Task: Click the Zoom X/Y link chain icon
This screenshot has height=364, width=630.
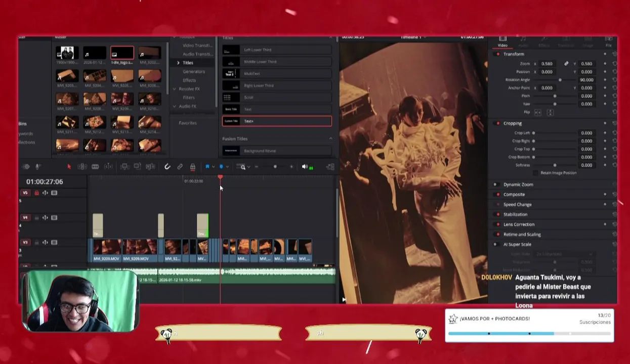Action: [x=566, y=64]
